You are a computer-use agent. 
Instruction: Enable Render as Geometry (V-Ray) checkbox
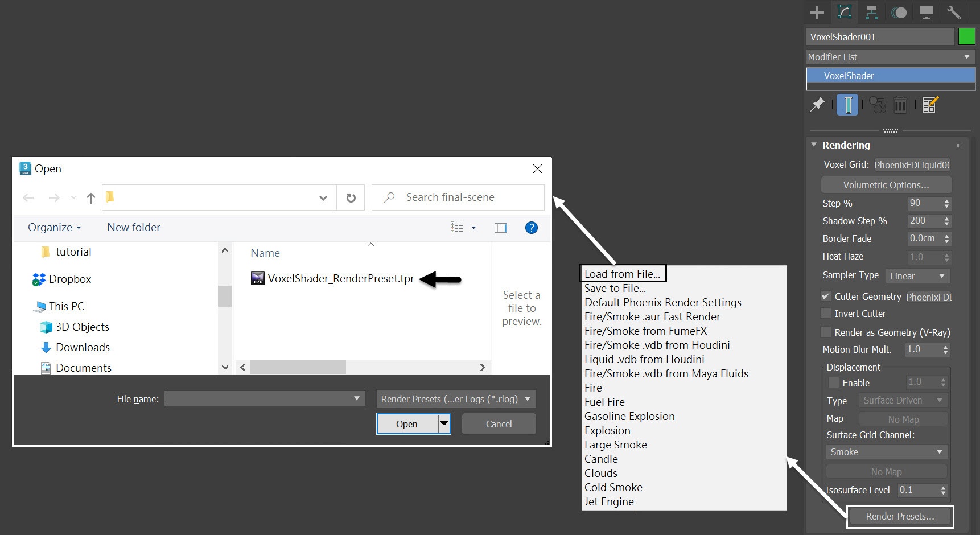[x=826, y=332]
